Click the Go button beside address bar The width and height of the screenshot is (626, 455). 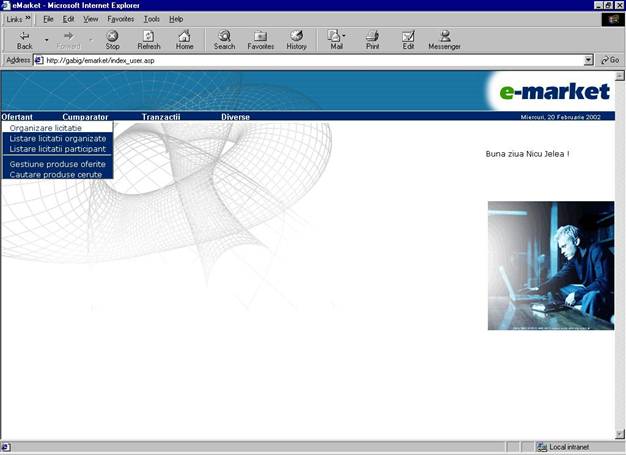[609, 60]
